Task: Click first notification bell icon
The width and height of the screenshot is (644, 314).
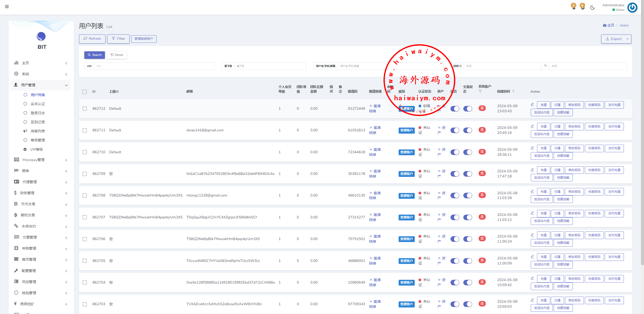Action: (574, 7)
